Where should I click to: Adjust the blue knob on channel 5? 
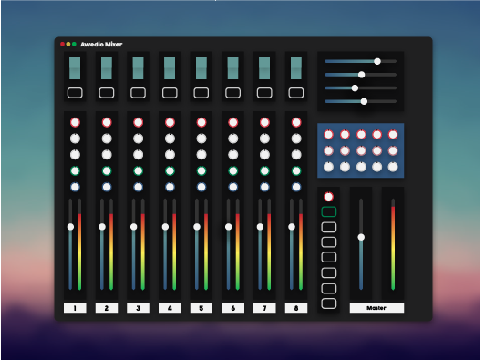coord(201,187)
